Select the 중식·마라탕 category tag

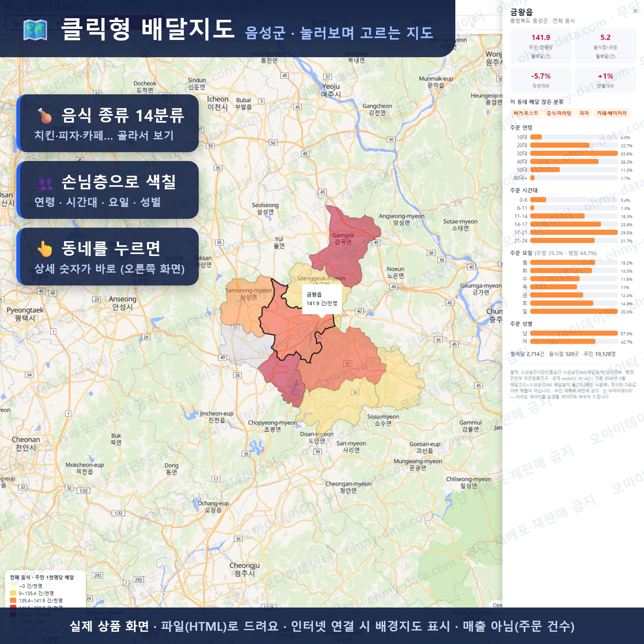click(559, 113)
